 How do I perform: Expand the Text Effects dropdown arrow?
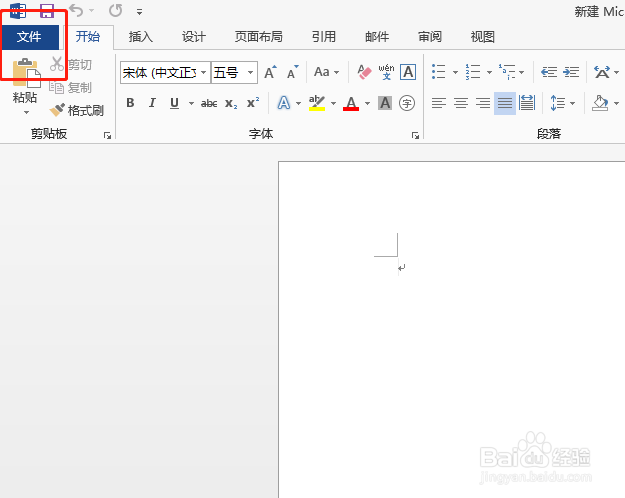(298, 104)
